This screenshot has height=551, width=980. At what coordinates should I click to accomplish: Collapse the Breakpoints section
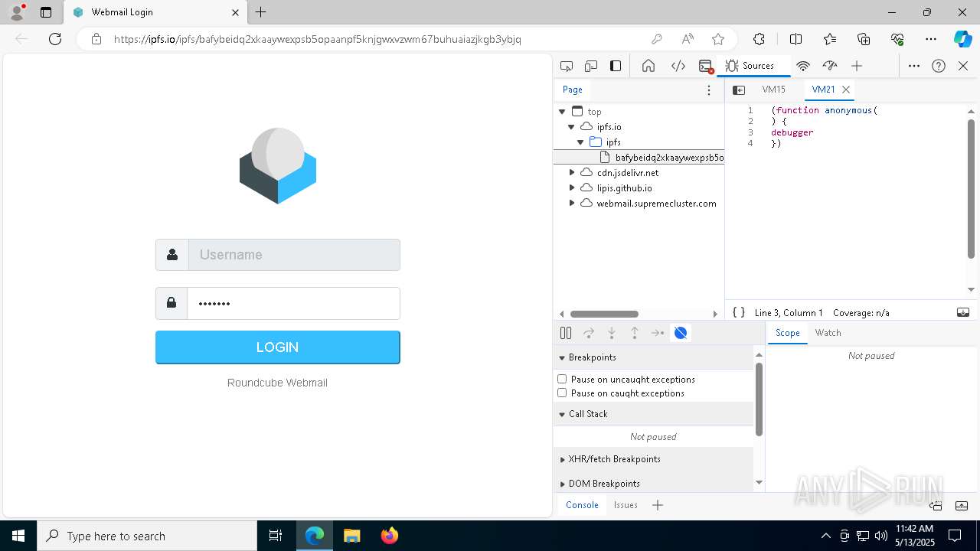[x=562, y=357]
